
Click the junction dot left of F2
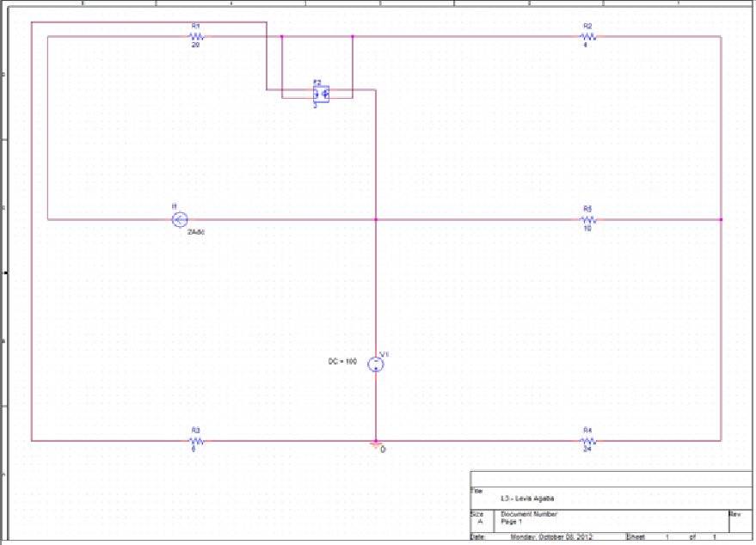click(x=281, y=37)
